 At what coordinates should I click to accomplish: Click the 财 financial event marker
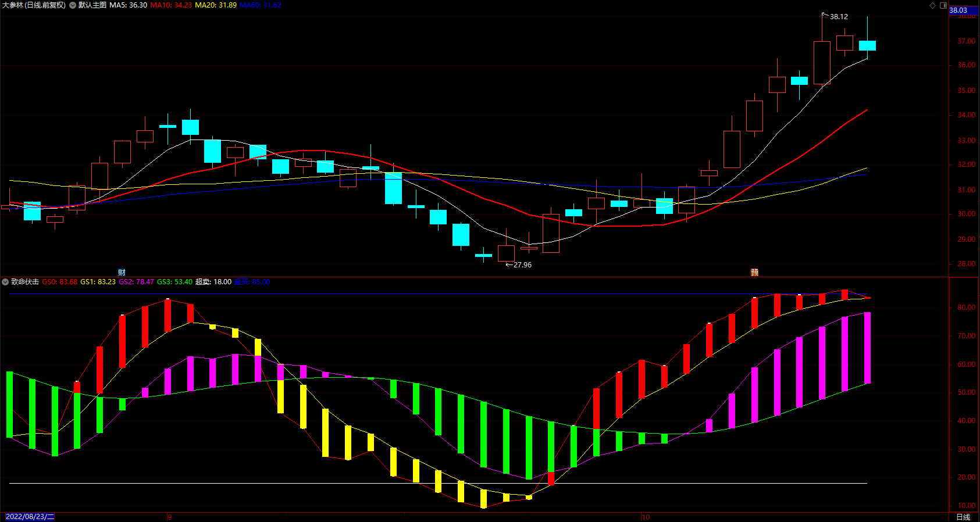122,273
